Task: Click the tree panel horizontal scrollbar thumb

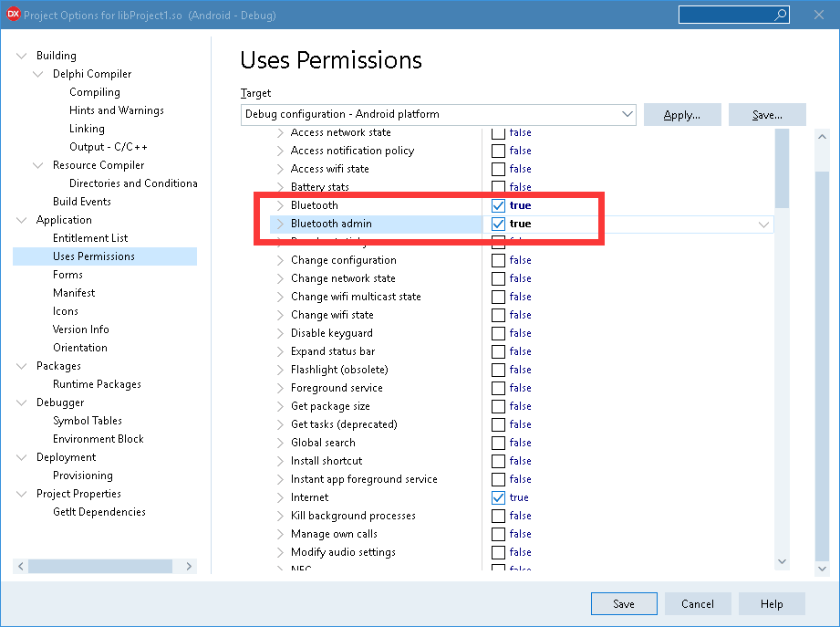Action: 100,566
